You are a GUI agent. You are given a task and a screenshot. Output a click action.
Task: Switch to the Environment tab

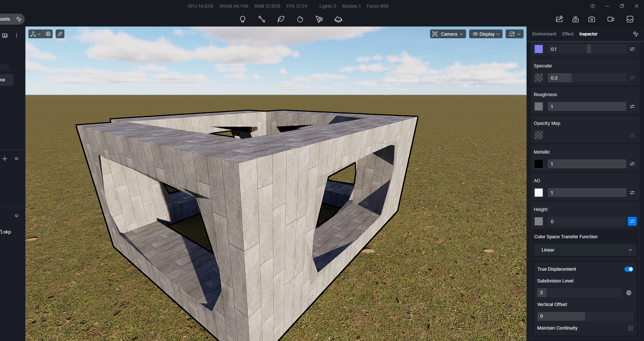pos(544,34)
